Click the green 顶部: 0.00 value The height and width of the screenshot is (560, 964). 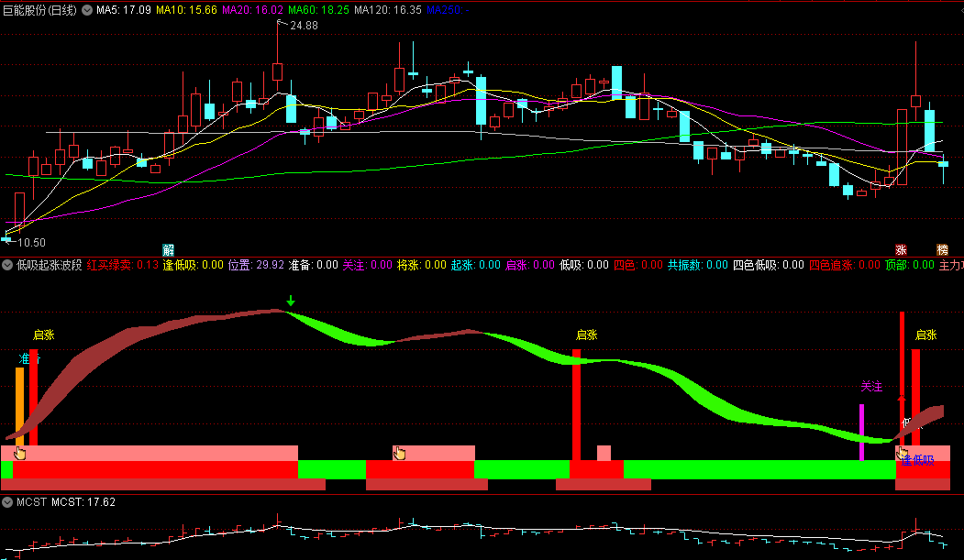(x=910, y=265)
